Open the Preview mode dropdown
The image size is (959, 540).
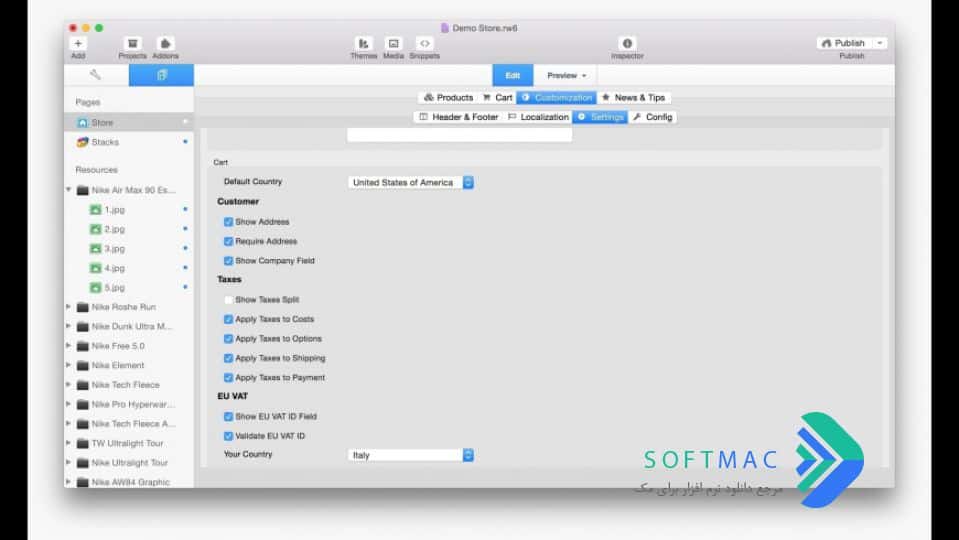[566, 75]
